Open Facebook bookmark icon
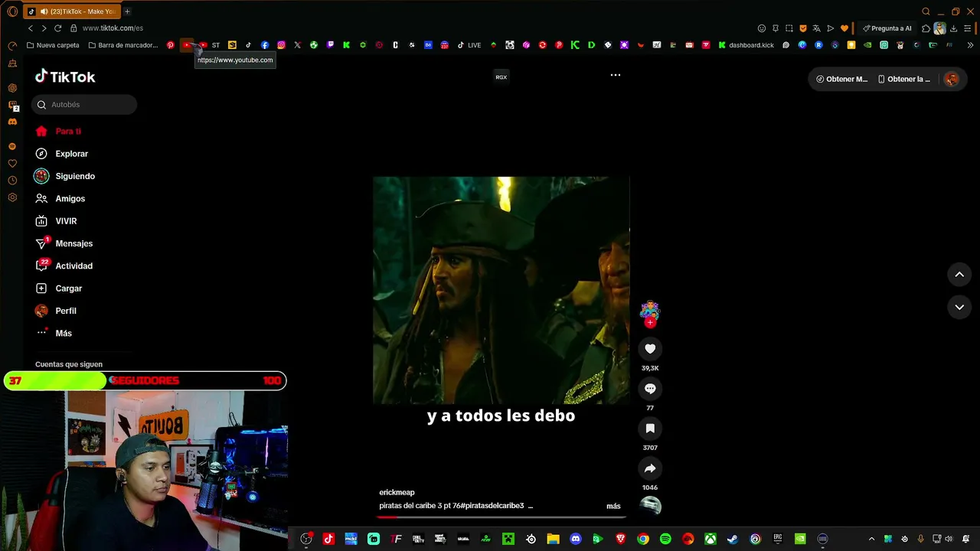 point(265,45)
